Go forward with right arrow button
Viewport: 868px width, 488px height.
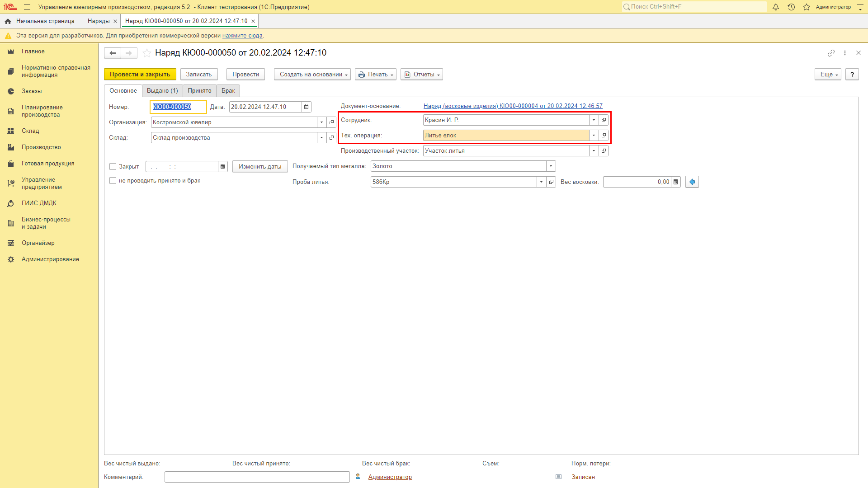(x=129, y=53)
